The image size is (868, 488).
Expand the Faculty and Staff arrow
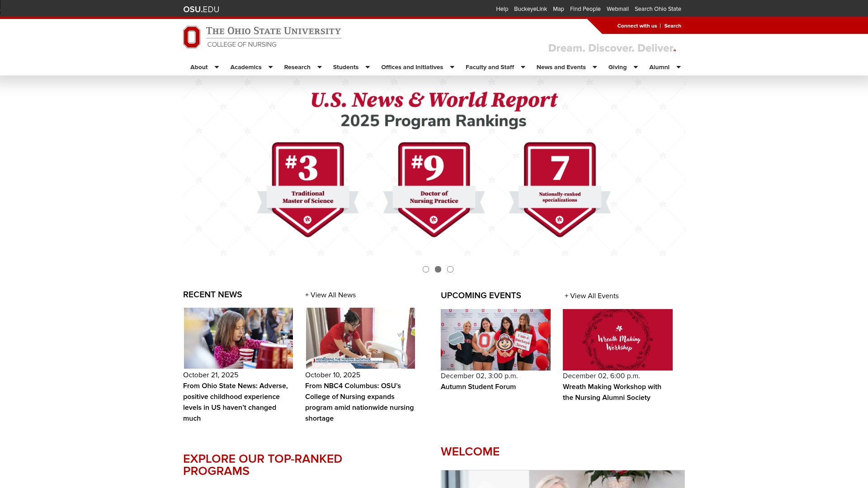point(523,67)
